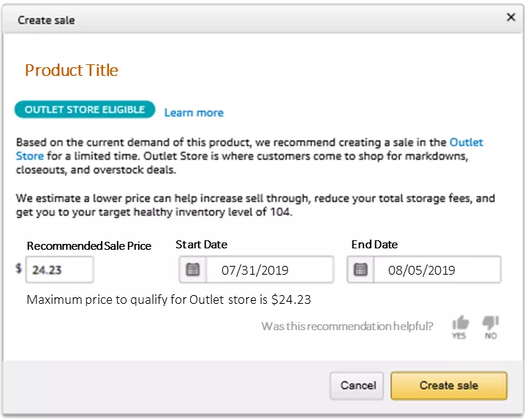Open the Learn more link

coord(194,112)
